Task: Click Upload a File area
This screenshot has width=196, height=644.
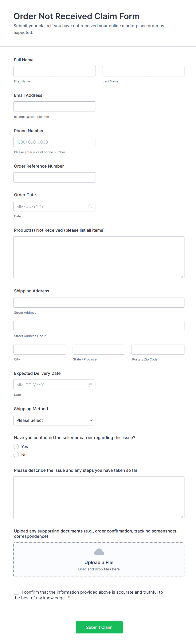Action: pyautogui.click(x=99, y=562)
